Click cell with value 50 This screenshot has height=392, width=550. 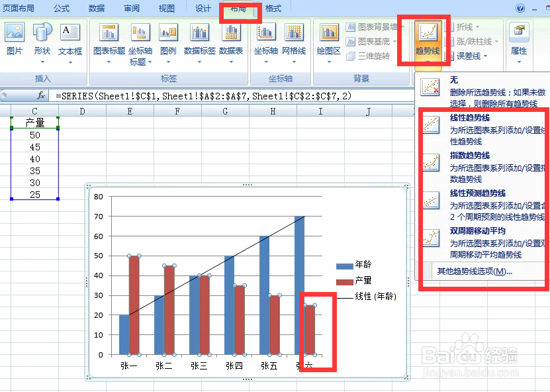pyautogui.click(x=34, y=135)
